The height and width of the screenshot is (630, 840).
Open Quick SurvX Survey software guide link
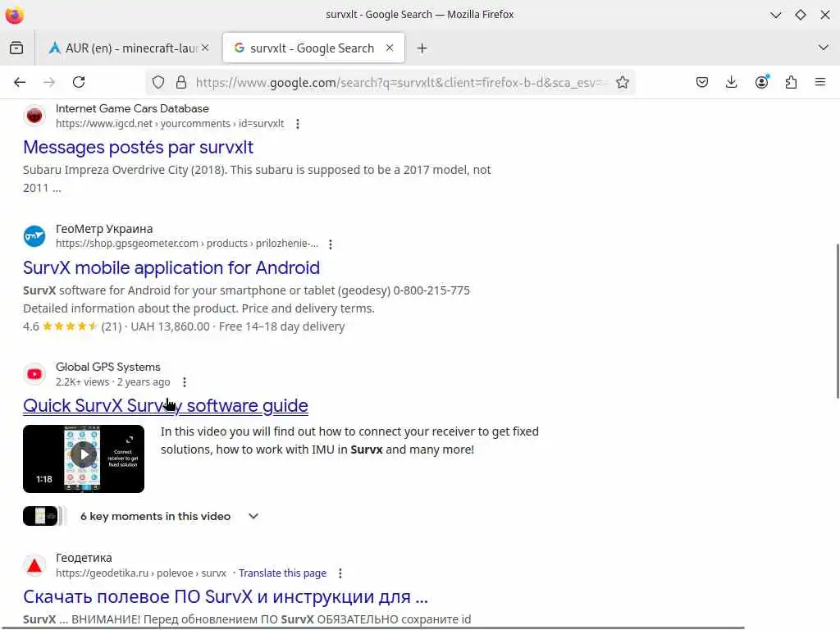point(166,406)
